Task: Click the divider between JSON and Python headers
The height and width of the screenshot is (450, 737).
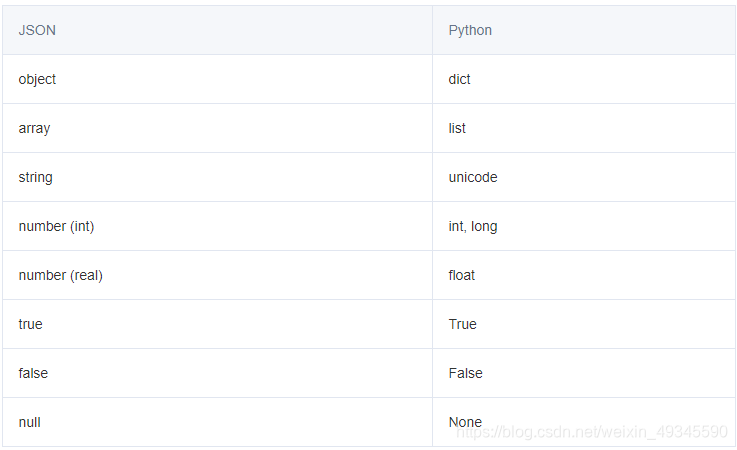Action: [432, 30]
